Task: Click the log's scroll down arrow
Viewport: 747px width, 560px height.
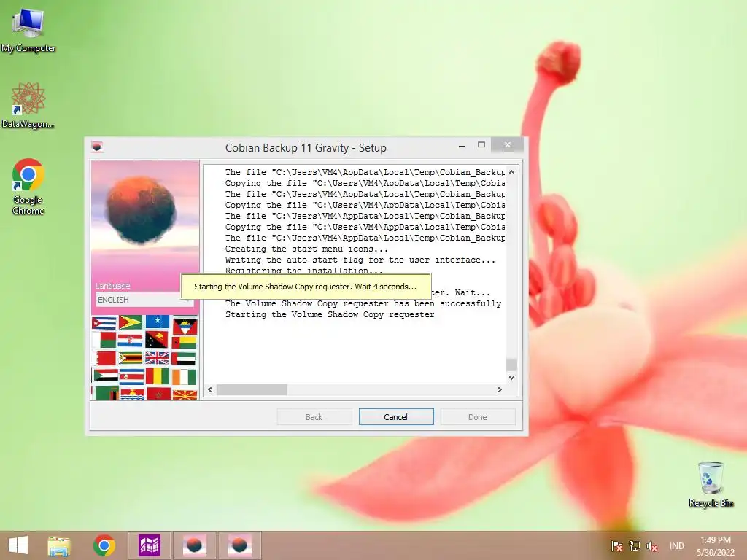Action: coord(511,378)
